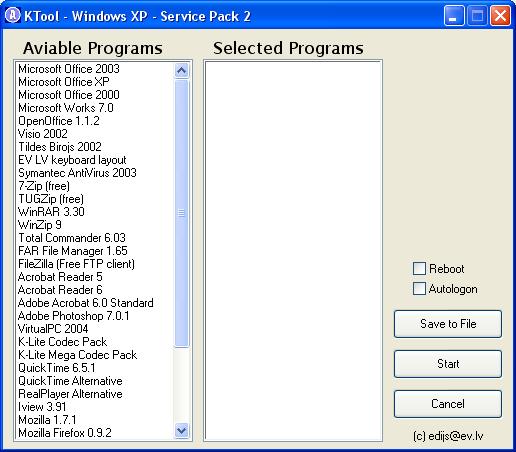Choose 7-Zip (free) in available programs
Screen dimensions: 516x452
(44, 186)
